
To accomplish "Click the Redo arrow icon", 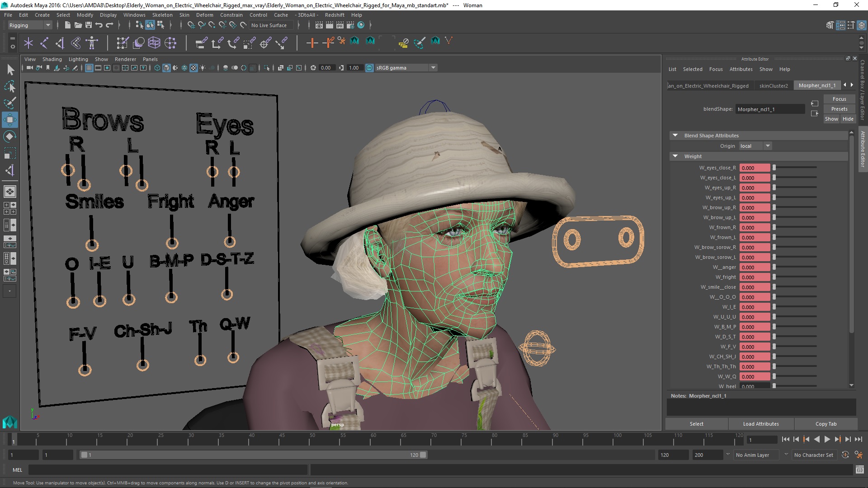I will point(109,25).
